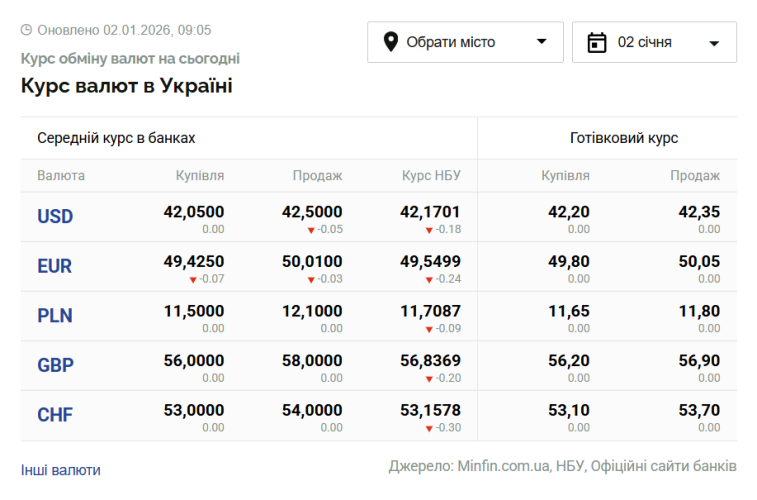Click the arrow next to Обрати місто

coord(542,42)
